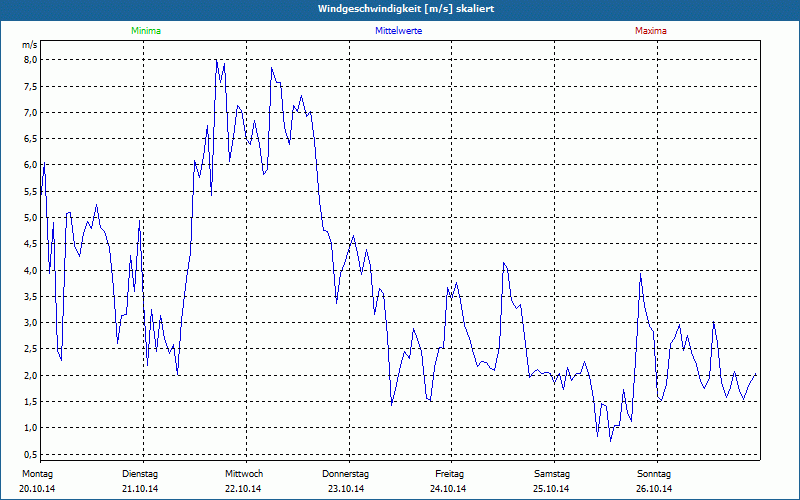The image size is (800, 500).
Task: Click the 5,5 y-axis value
Action: coord(31,191)
